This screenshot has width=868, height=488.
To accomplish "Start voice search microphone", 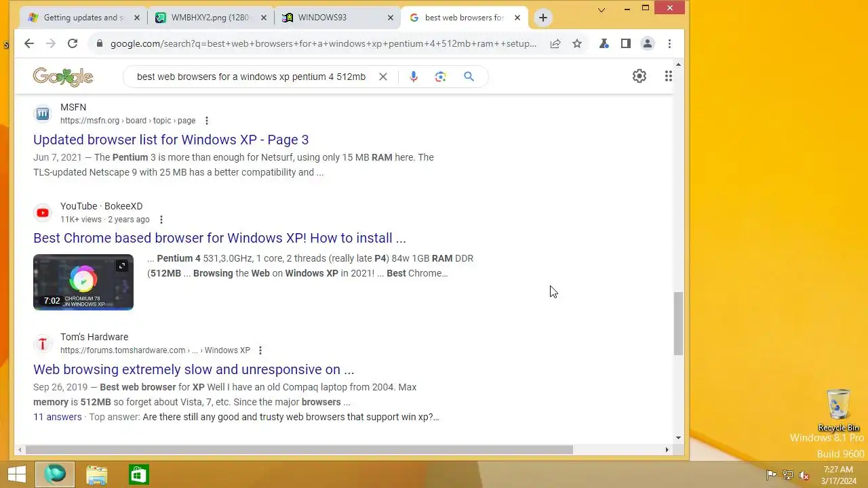I will point(414,77).
